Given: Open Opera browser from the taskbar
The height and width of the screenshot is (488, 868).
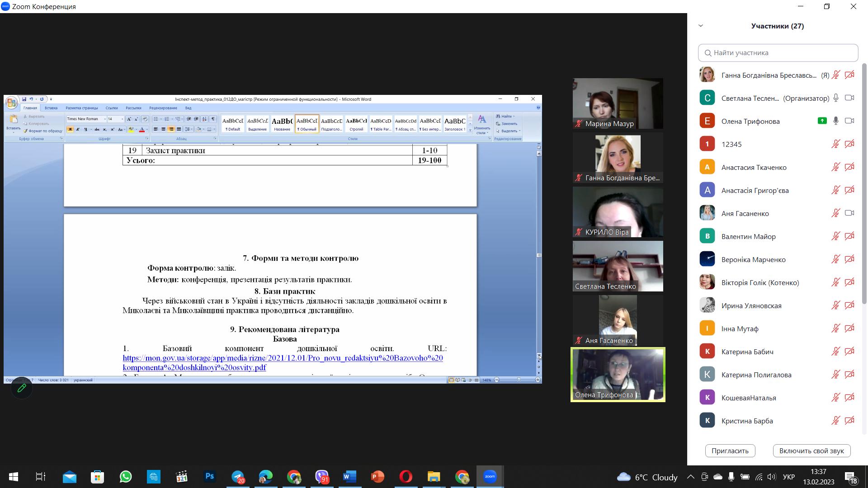Looking at the screenshot, I should [406, 477].
